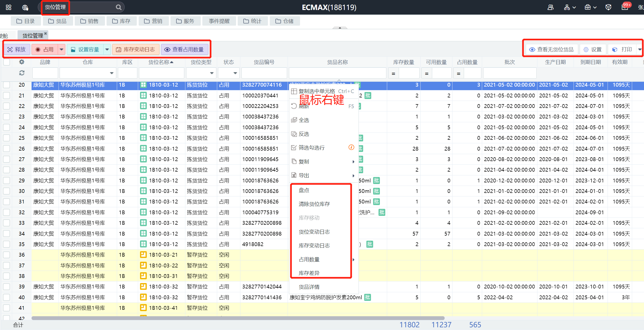The width and height of the screenshot is (644, 330).
Task: Tick the checkbox for row 25
Action: 6,138
